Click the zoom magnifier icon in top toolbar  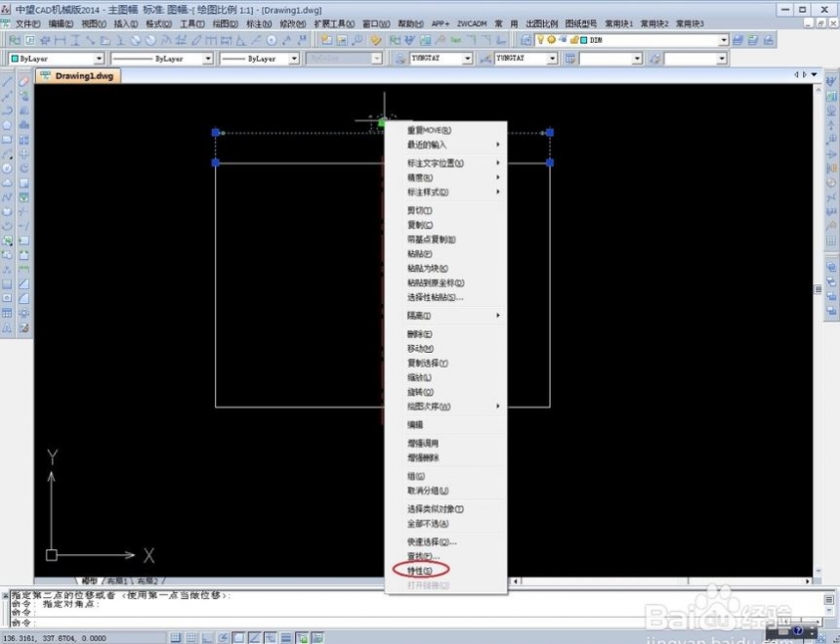(357, 40)
